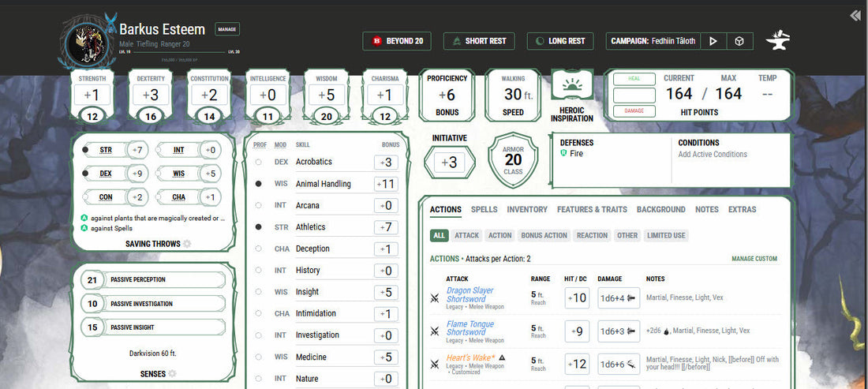The height and width of the screenshot is (389, 868).
Task: Click the Fire resistance shield icon
Action: pyautogui.click(x=563, y=154)
